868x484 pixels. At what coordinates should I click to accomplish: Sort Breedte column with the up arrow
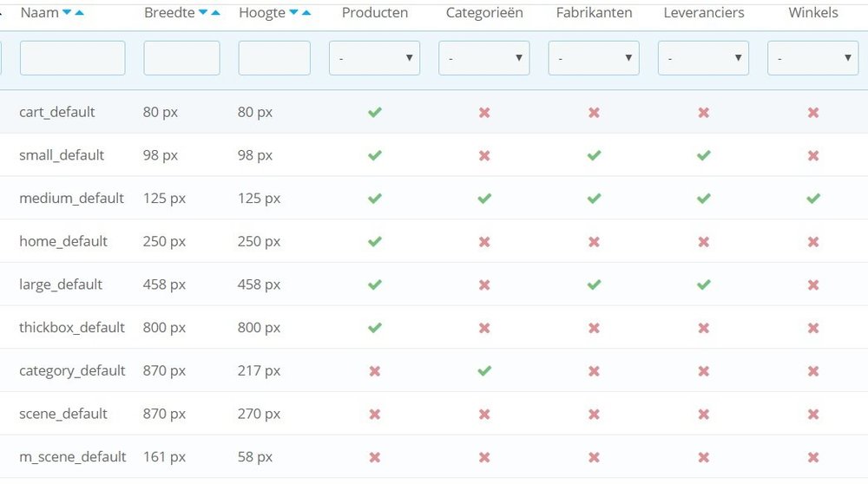pyautogui.click(x=216, y=13)
